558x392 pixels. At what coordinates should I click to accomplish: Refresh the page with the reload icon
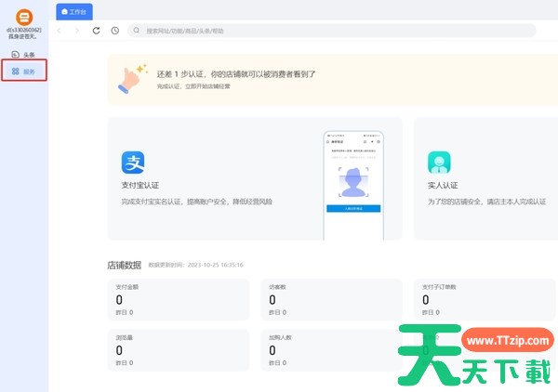tap(96, 31)
